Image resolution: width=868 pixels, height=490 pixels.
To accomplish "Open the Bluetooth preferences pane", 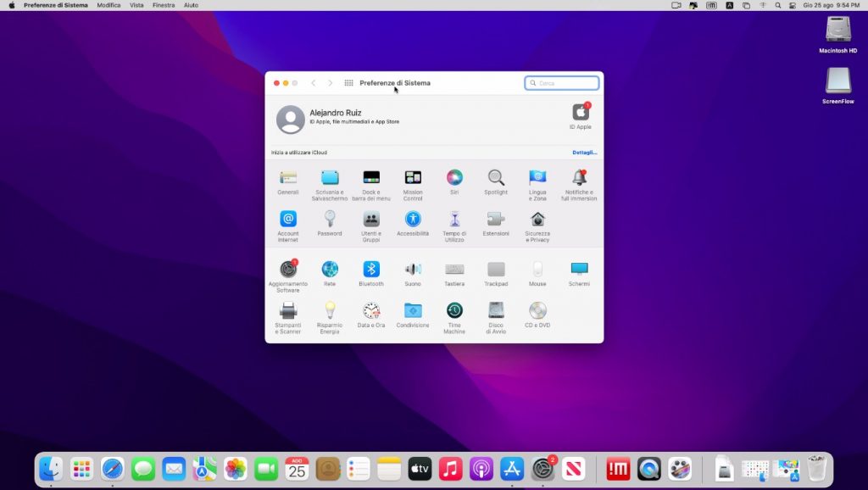I will [371, 270].
